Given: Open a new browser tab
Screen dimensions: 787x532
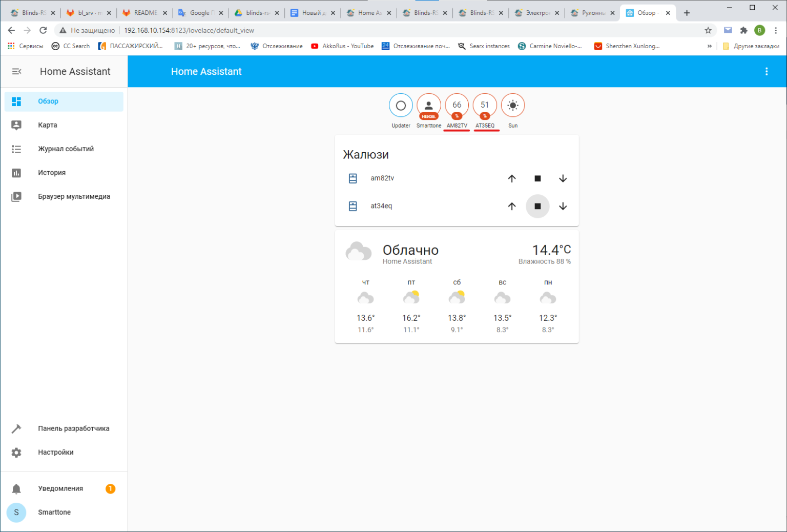Looking at the screenshot, I should click(x=687, y=13).
